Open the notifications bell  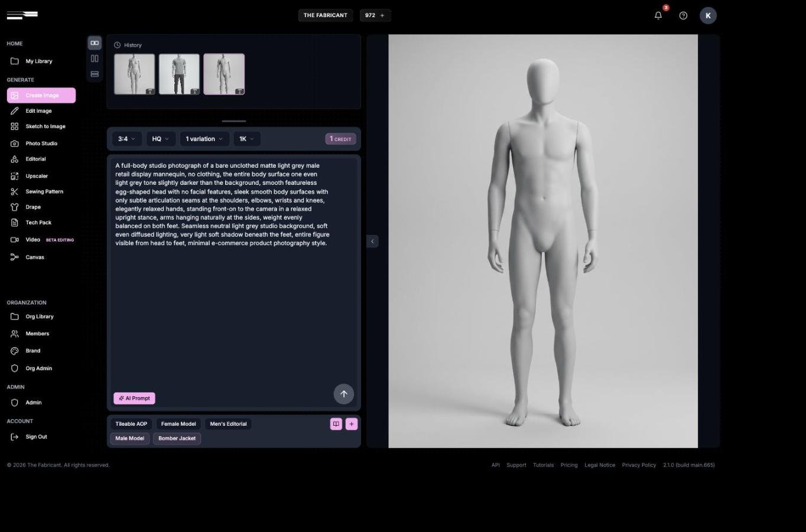click(658, 15)
